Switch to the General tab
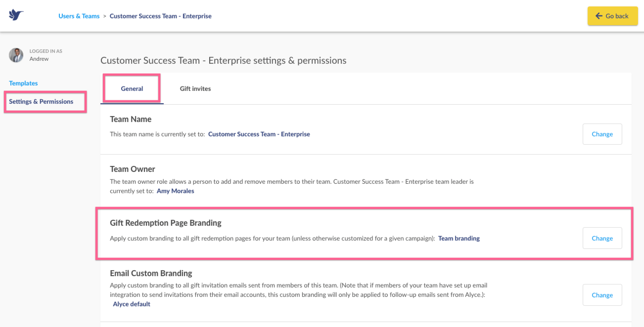Viewport: 644px width, 327px height. 132,88
